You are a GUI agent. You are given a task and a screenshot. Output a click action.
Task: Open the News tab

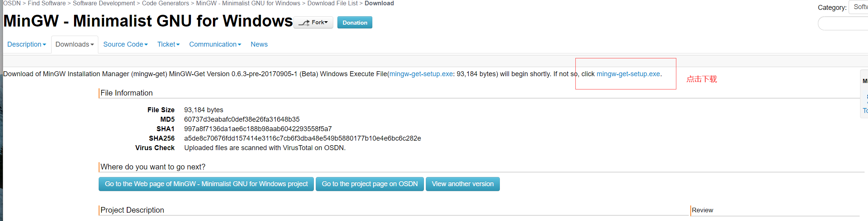(259, 44)
